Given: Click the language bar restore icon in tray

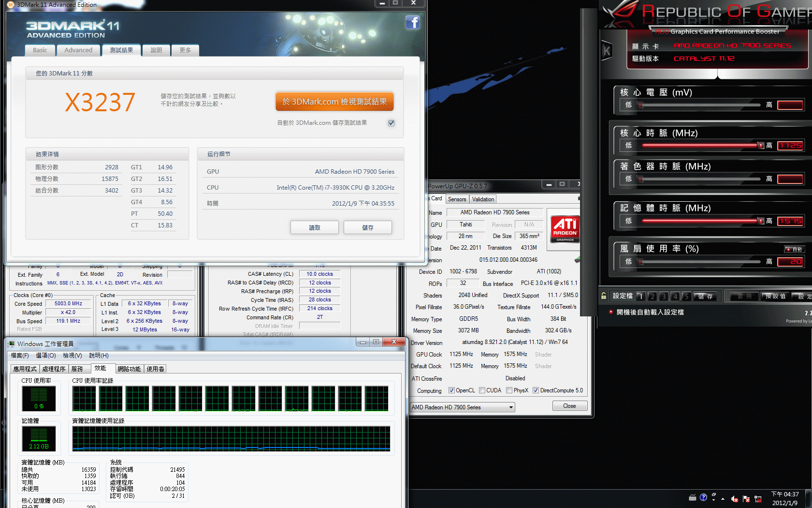Looking at the screenshot, I should click(714, 494).
